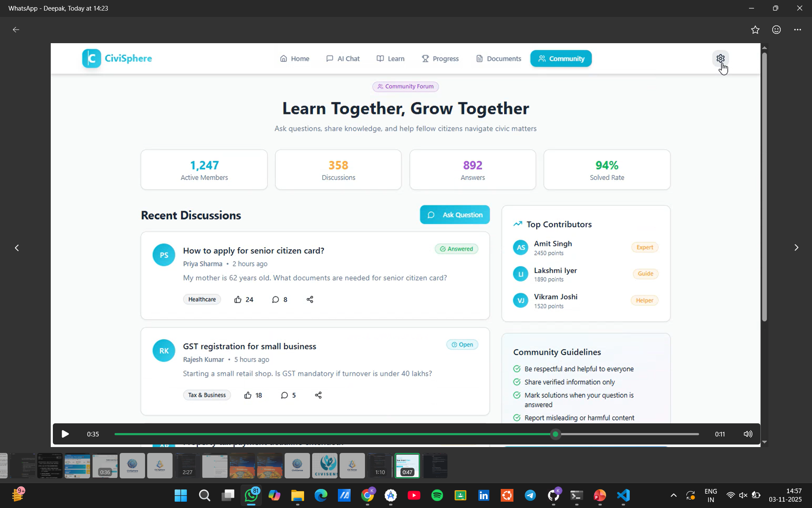Click the video progress slider handle
This screenshot has width=812, height=508.
click(556, 434)
